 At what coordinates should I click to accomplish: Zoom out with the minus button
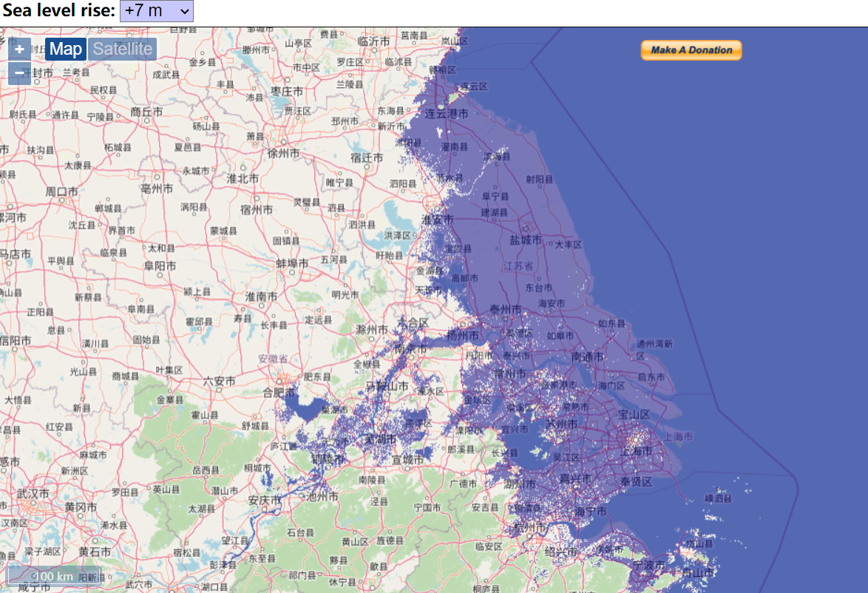(x=19, y=73)
